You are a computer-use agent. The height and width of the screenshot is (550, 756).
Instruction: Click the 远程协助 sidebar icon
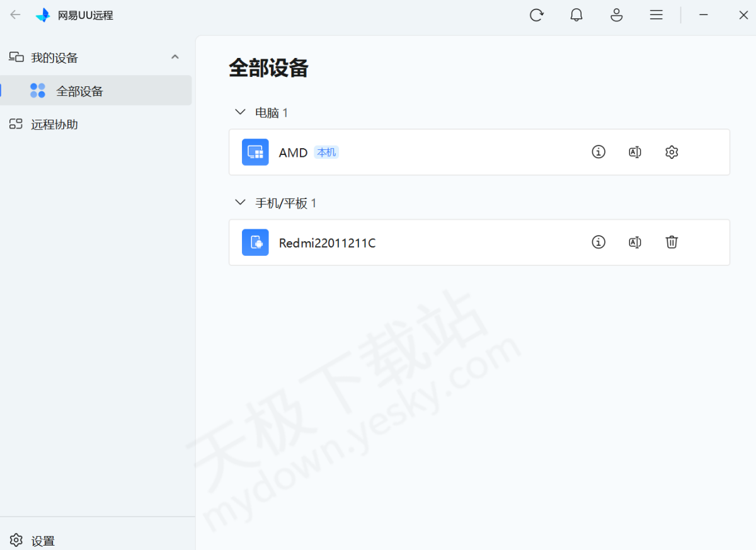point(16,124)
